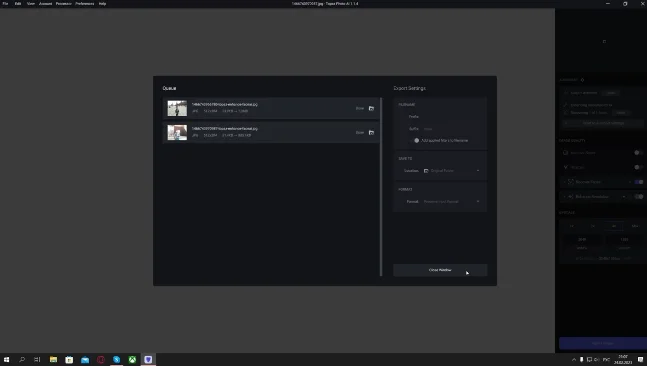Show hidden system tray icons
This screenshot has width=647, height=366.
point(574,360)
